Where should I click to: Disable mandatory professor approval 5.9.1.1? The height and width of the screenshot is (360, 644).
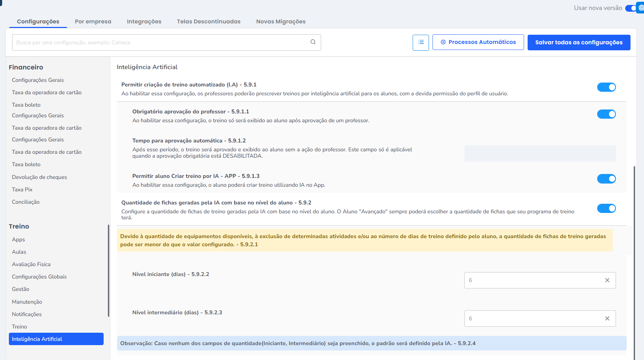point(606,114)
